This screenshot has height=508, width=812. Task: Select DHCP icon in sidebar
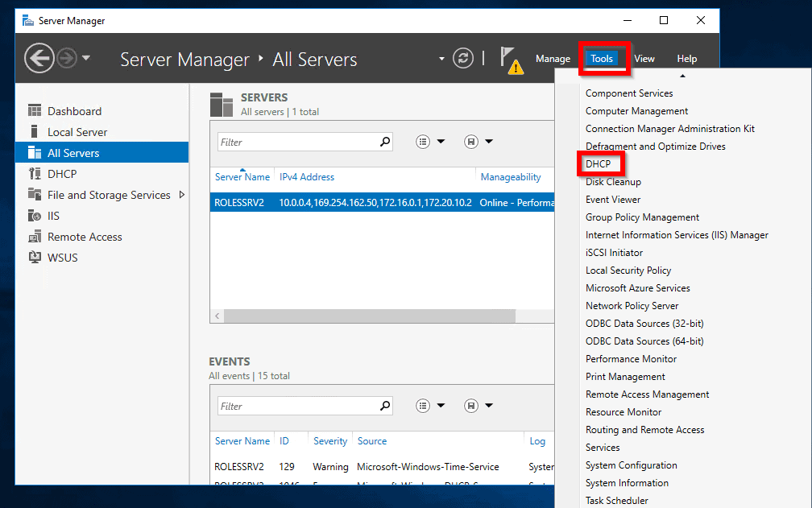coord(35,173)
